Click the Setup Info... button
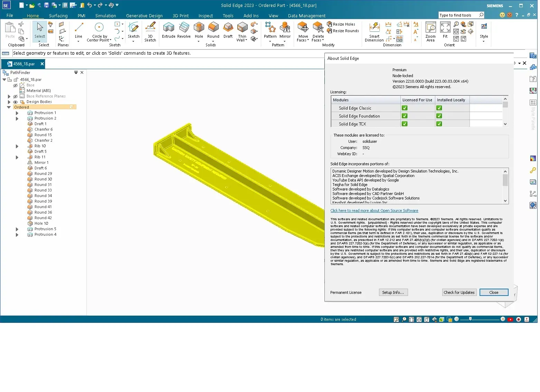 tap(393, 292)
